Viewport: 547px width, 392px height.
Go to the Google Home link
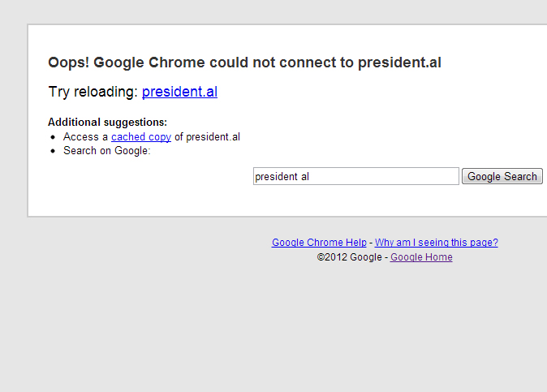click(x=421, y=257)
